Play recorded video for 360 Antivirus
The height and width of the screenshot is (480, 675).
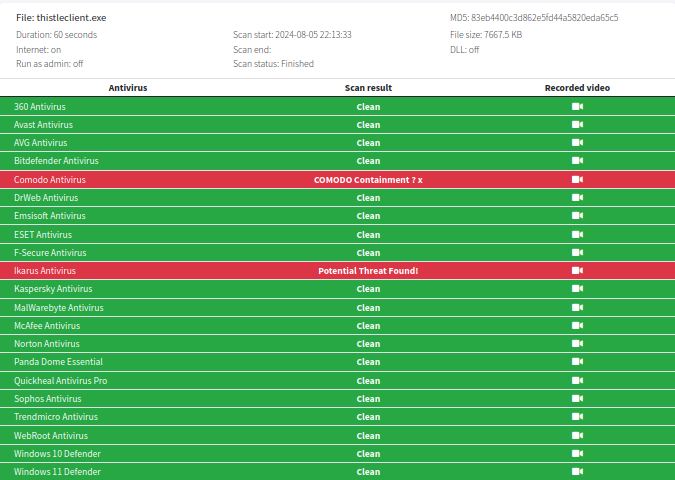click(x=577, y=106)
